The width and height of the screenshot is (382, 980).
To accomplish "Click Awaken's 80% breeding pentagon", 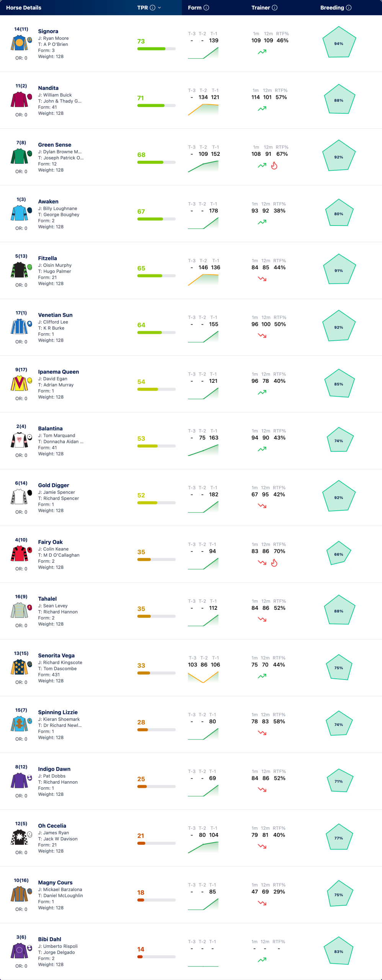I will click(339, 213).
